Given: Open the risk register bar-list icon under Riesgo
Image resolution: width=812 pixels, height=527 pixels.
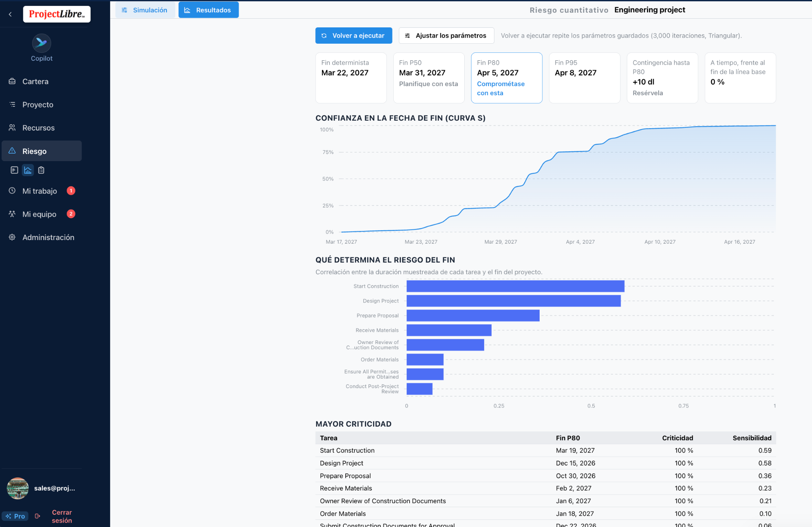Looking at the screenshot, I should pos(14,170).
